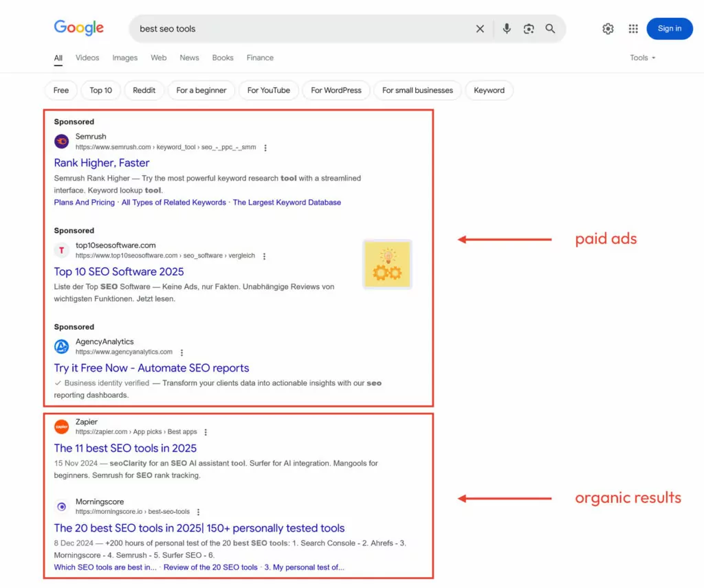Click the agencyanalytics.com URL text
The height and width of the screenshot is (588, 704).
click(124, 352)
